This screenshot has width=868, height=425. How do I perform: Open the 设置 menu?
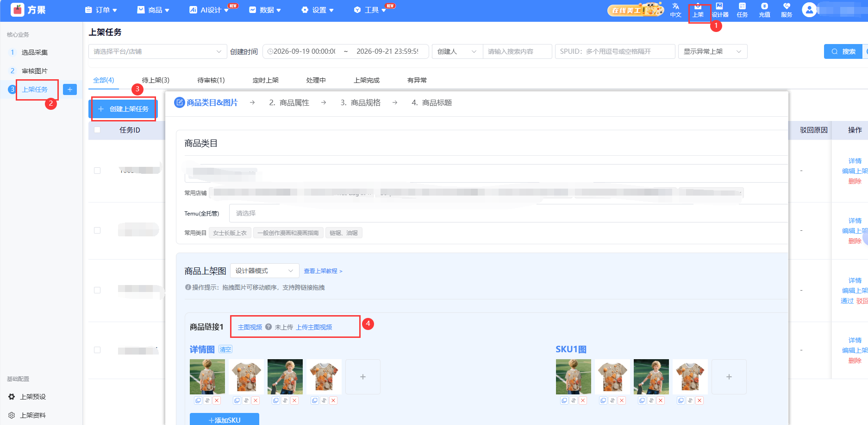point(318,10)
